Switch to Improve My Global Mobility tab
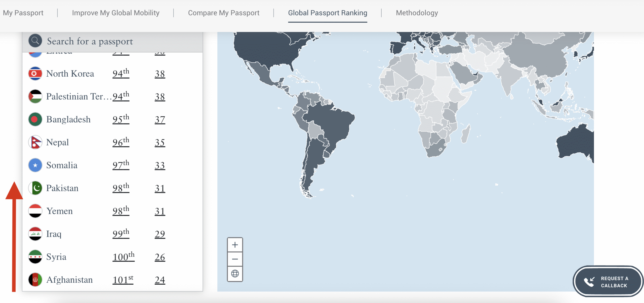This screenshot has height=303, width=644. (116, 13)
